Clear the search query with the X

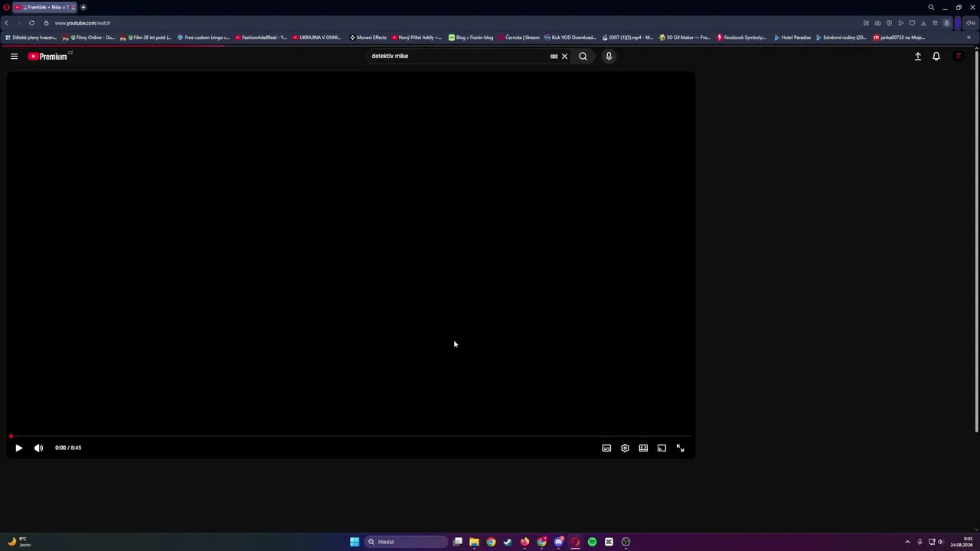pos(564,56)
